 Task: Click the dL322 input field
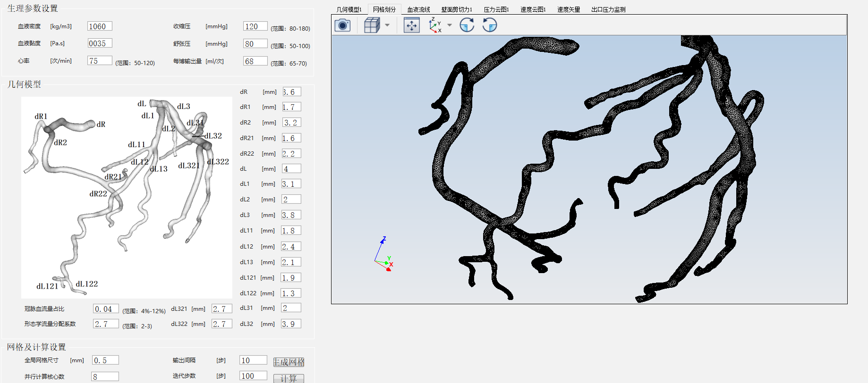(x=222, y=324)
